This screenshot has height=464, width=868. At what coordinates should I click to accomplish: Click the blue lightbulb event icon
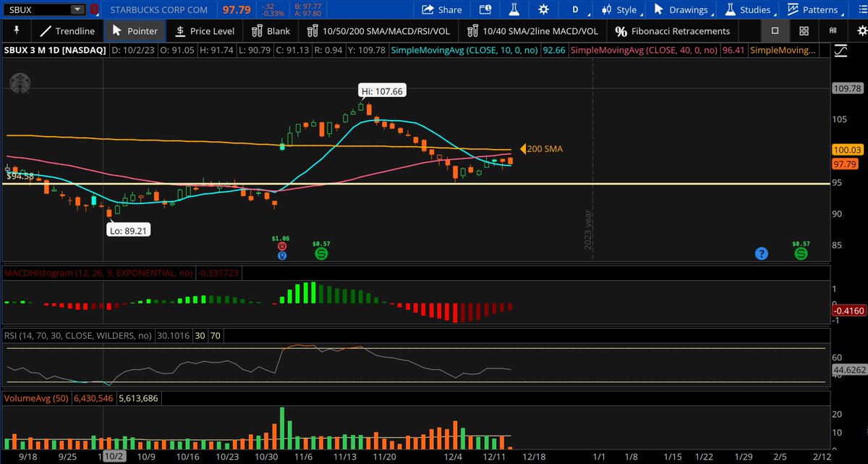pyautogui.click(x=281, y=256)
